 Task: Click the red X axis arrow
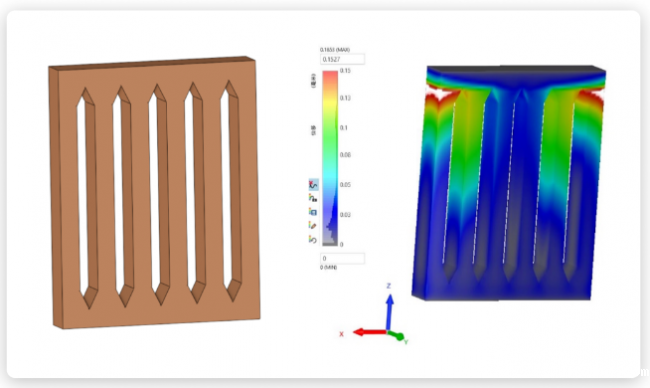(x=369, y=332)
